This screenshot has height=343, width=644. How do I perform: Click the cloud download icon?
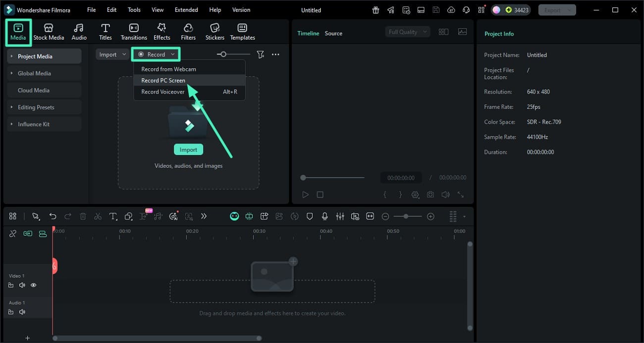(x=451, y=10)
